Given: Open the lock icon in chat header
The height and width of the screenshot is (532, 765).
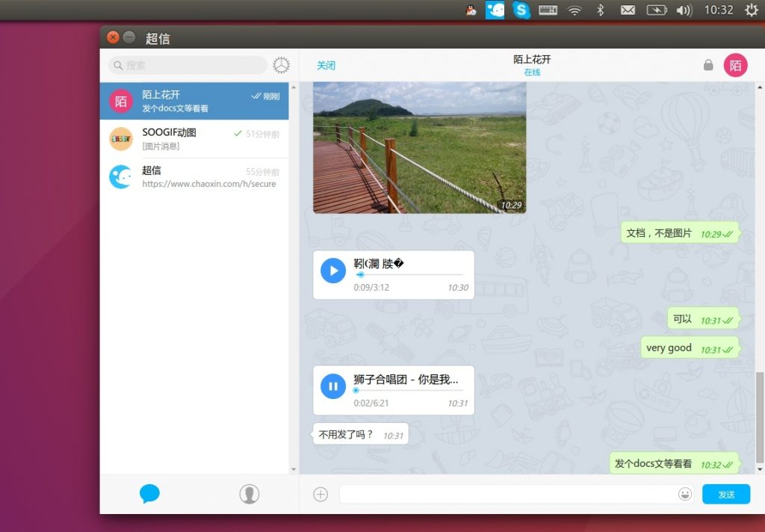Looking at the screenshot, I should click(x=708, y=66).
